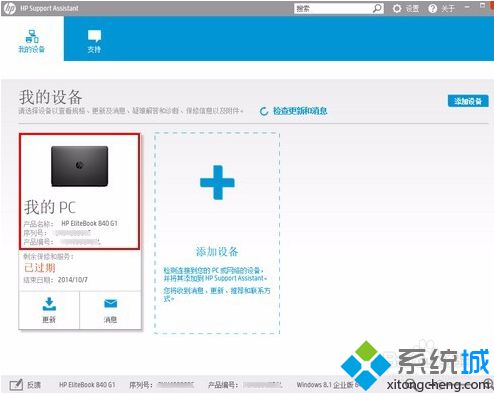
Task: Open 关于 via the question mark icon
Action: 432,9
